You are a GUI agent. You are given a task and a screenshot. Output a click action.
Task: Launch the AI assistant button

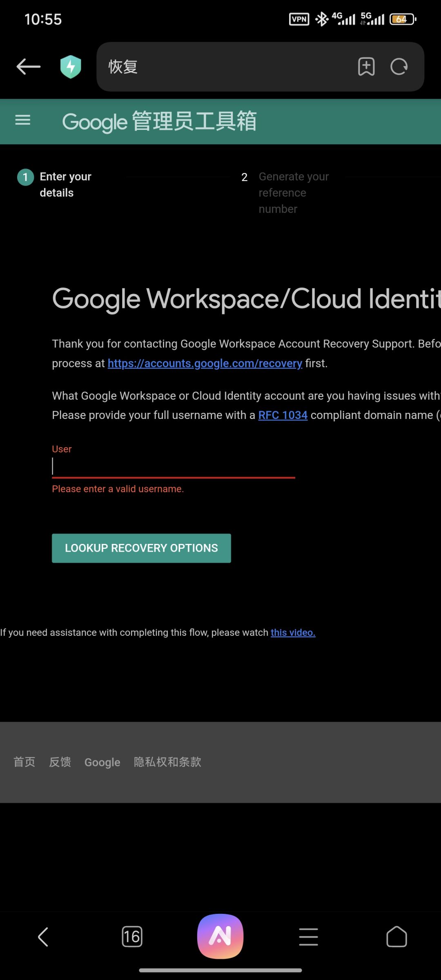tap(220, 936)
